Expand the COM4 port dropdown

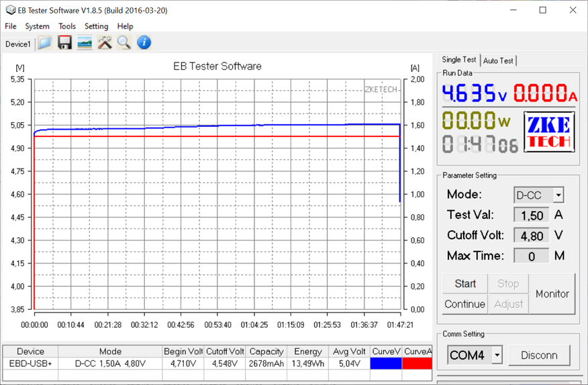pyautogui.click(x=497, y=355)
